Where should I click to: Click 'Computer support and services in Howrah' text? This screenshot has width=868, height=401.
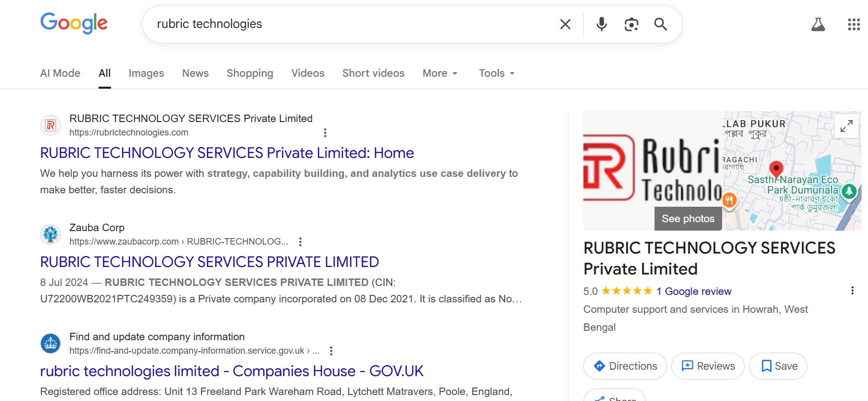[x=695, y=318]
